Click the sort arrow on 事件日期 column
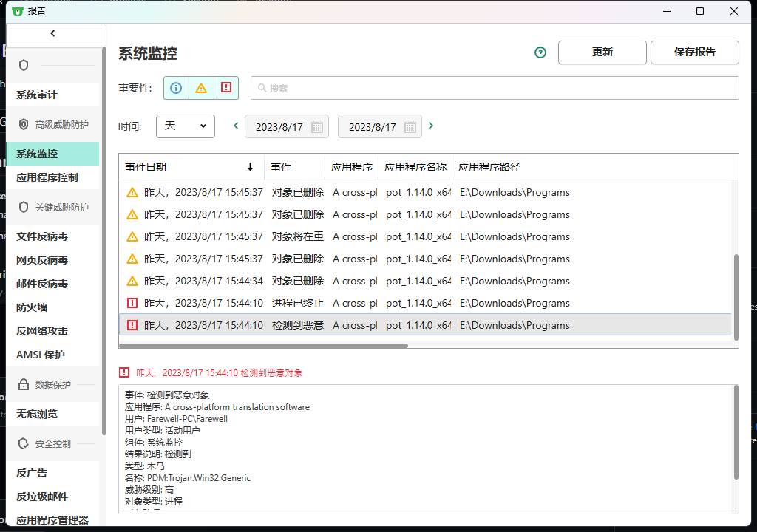757x532 pixels. click(x=251, y=166)
